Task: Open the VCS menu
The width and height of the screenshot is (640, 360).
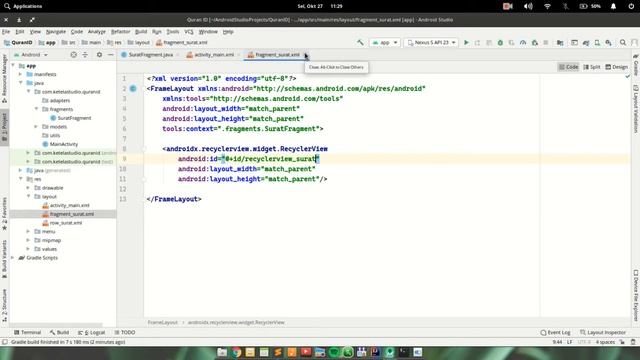Action: [189, 31]
